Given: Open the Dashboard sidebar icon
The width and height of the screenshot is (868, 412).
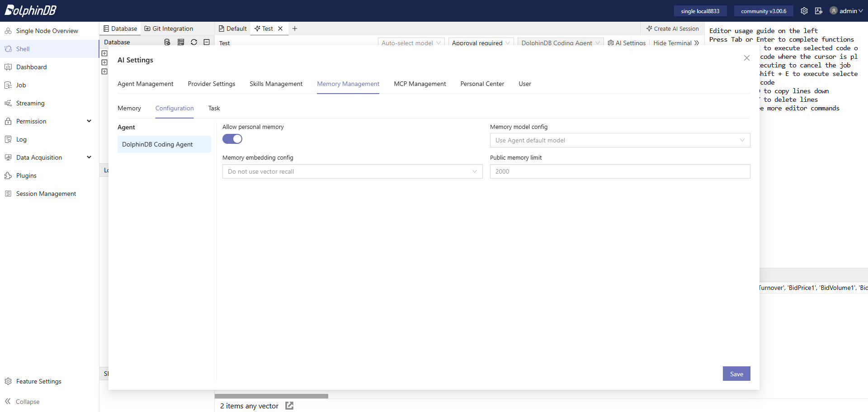Looking at the screenshot, I should (8, 67).
